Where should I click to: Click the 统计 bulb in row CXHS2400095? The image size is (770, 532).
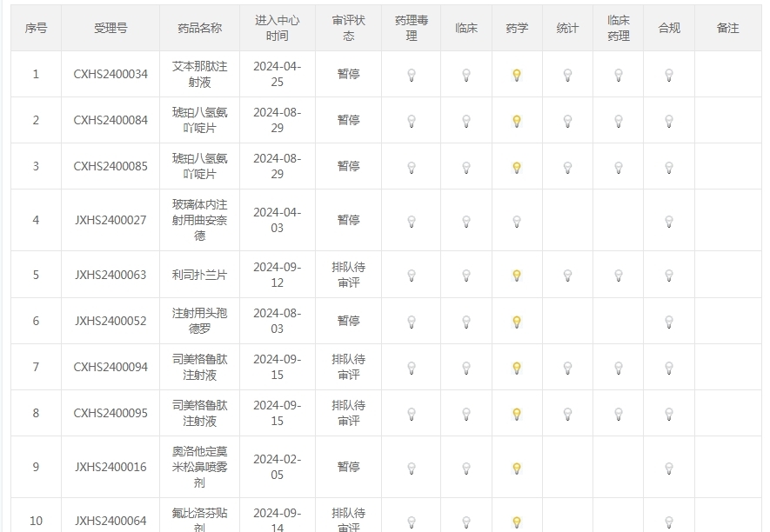pyautogui.click(x=567, y=414)
